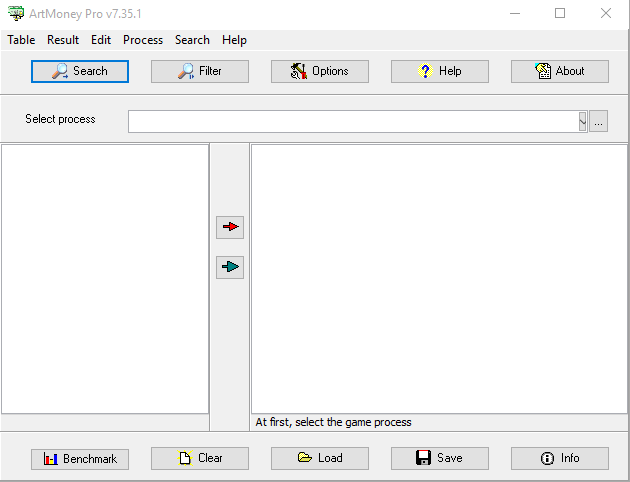Run the Benchmark button
The height and width of the screenshot is (482, 630).
80,459
